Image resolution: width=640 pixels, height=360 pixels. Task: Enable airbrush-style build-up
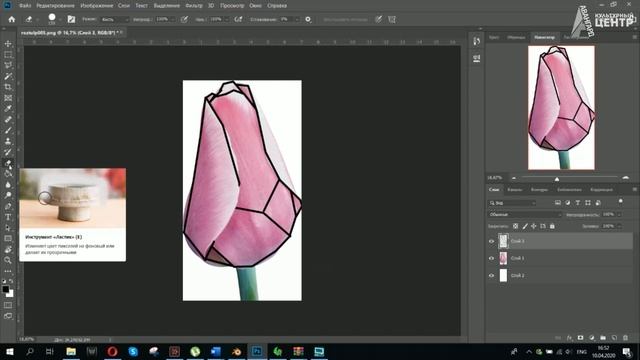click(238, 19)
